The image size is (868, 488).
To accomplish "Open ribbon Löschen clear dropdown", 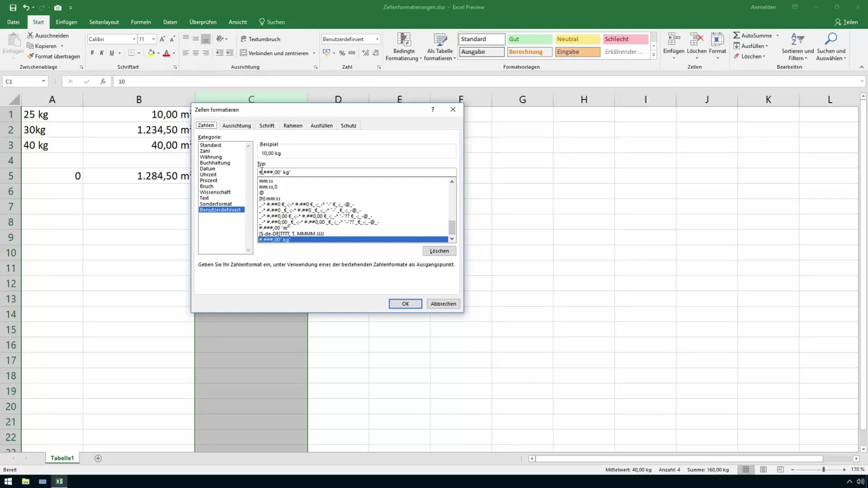I will click(750, 56).
